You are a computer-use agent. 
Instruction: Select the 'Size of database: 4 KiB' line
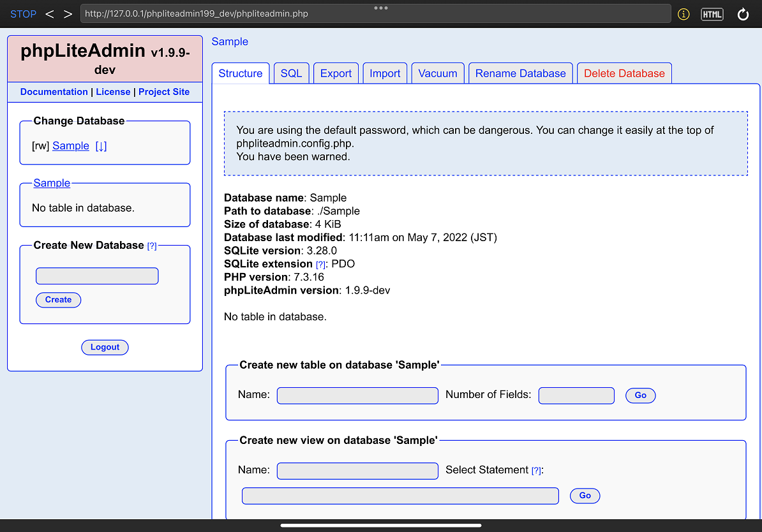point(282,224)
